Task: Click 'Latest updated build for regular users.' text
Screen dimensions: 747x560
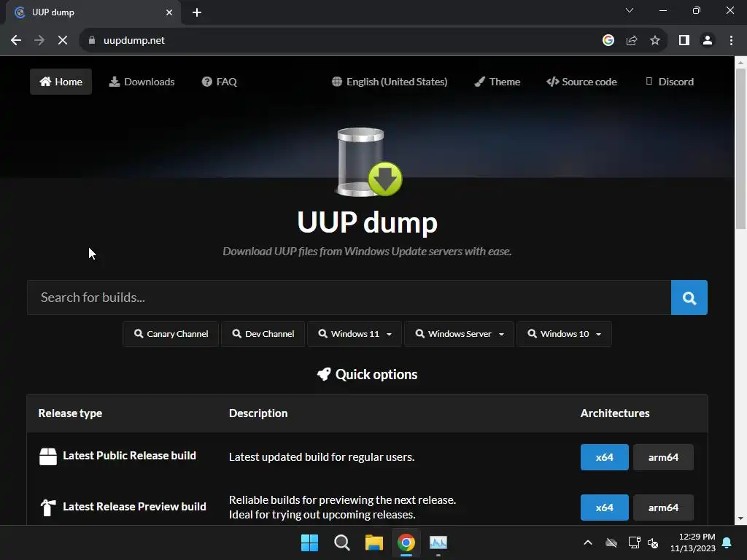Action: pos(322,457)
